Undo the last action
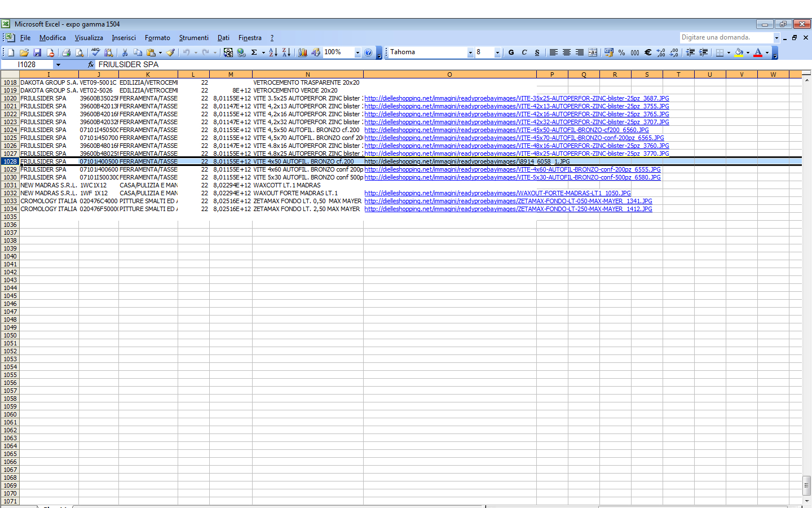 [x=186, y=52]
